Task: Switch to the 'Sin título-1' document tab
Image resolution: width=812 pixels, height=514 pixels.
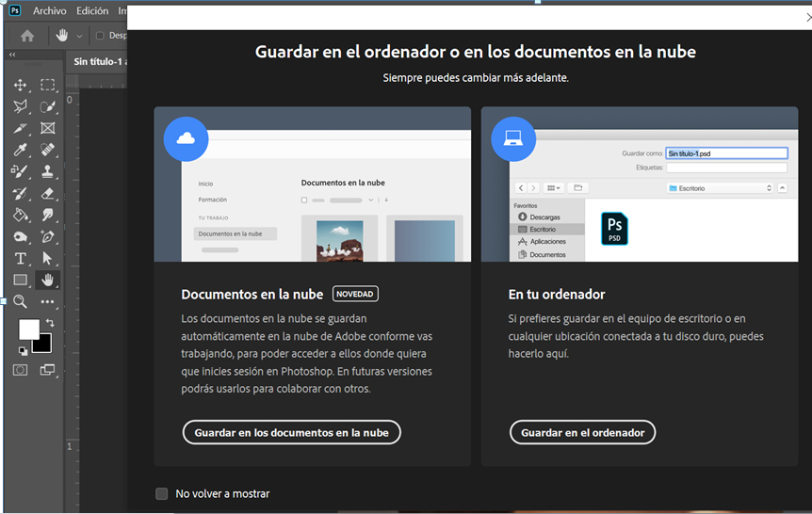Action: click(97, 61)
